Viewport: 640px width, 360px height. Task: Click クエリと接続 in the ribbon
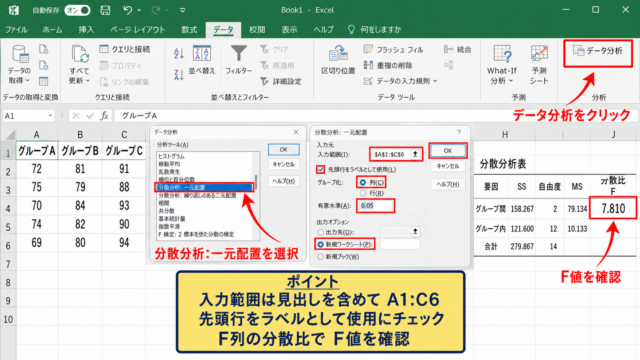(125, 49)
